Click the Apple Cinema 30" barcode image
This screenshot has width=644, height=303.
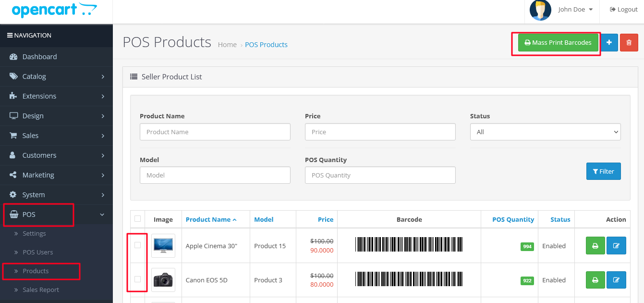(409, 244)
